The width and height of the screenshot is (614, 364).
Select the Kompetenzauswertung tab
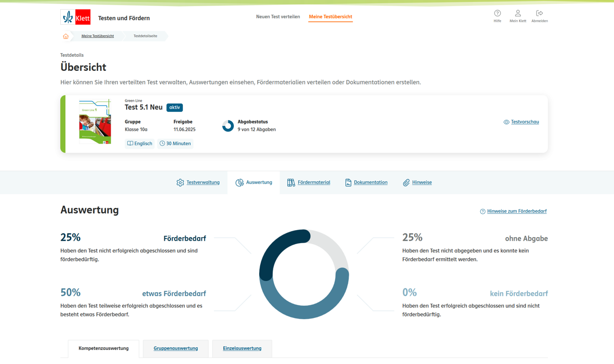(x=103, y=348)
